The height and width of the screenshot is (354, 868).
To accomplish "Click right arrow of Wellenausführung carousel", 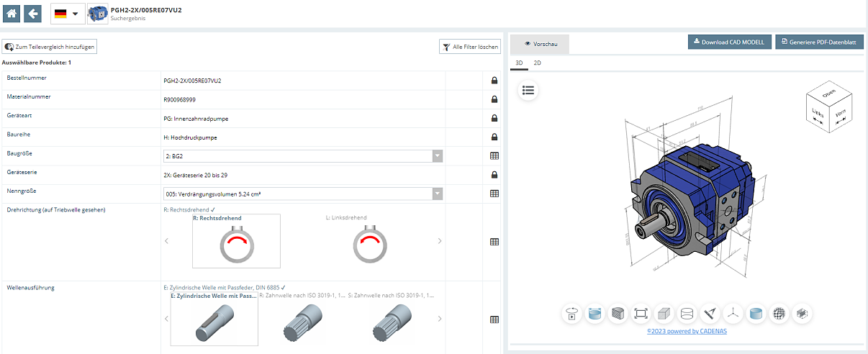I will pyautogui.click(x=440, y=319).
